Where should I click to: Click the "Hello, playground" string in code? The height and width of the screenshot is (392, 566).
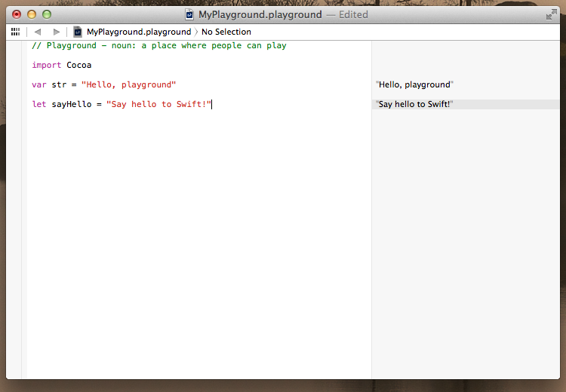(128, 84)
